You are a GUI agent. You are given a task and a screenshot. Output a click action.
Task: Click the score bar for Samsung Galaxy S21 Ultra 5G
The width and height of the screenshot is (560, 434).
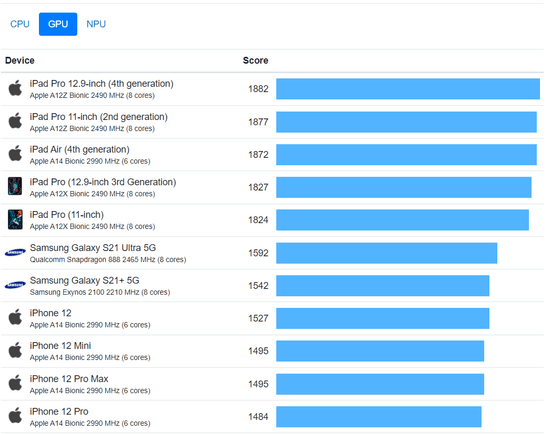(x=386, y=253)
